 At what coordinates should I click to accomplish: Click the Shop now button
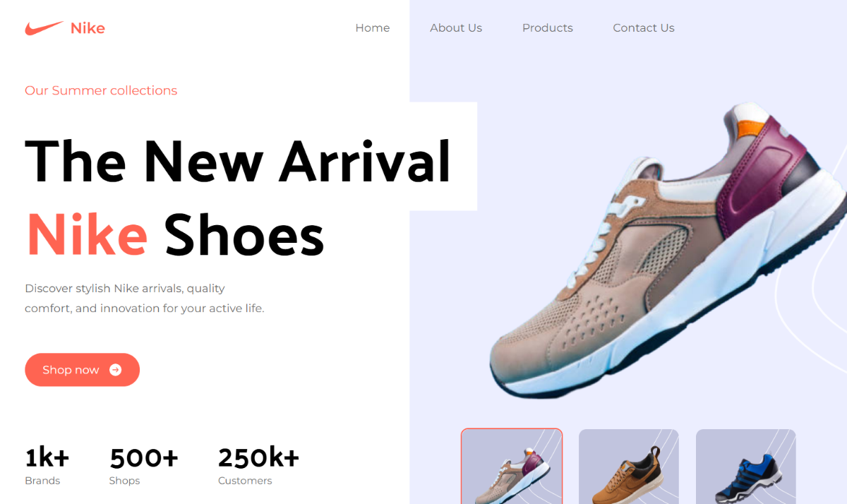(x=82, y=370)
